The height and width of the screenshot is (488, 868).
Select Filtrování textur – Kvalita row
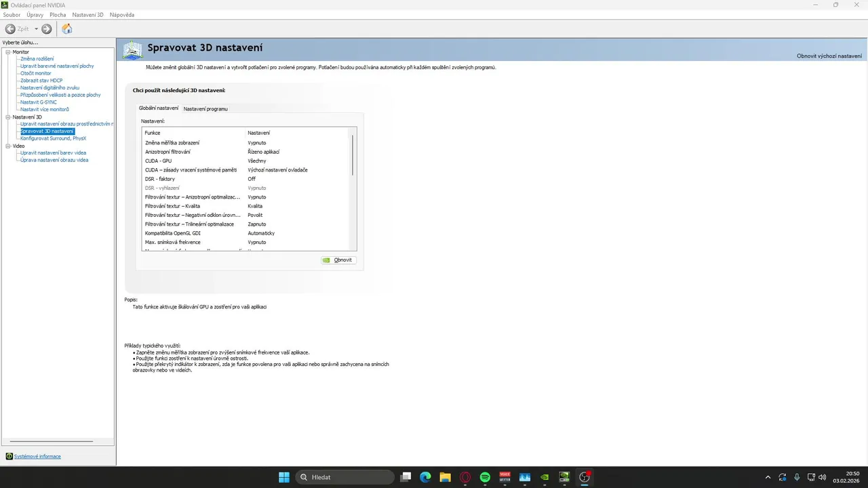(x=245, y=206)
